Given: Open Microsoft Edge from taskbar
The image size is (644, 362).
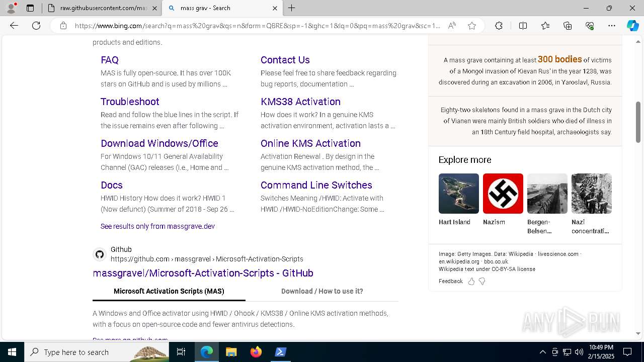Looking at the screenshot, I should coord(207,352).
